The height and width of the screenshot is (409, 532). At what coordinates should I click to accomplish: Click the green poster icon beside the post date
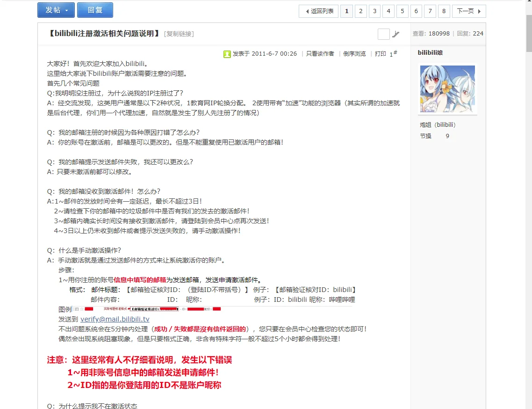pos(227,54)
